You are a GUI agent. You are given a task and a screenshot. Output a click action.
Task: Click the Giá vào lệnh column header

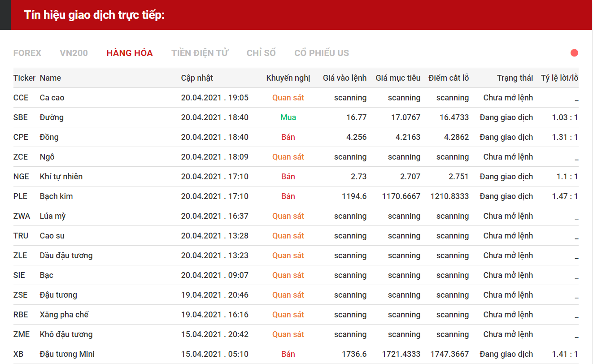tap(344, 78)
